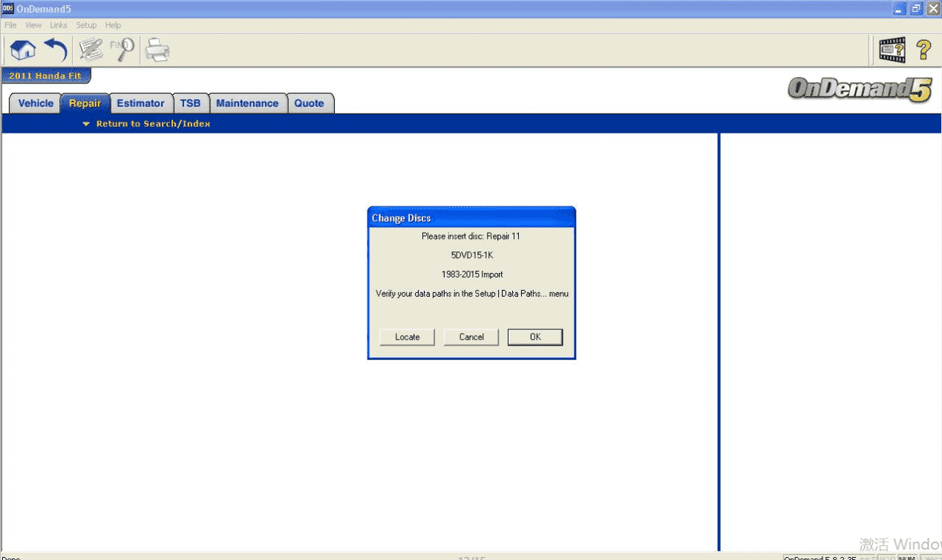Select the Quote tab

310,104
